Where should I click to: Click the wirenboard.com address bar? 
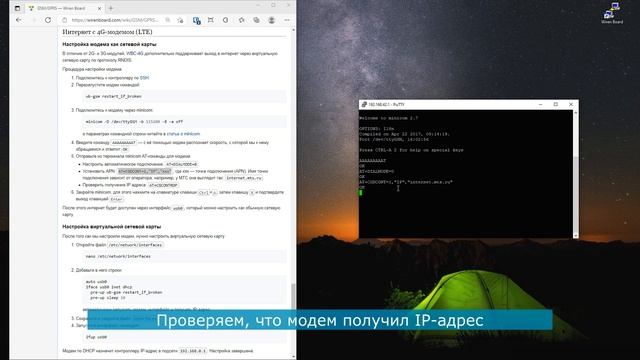[114, 20]
